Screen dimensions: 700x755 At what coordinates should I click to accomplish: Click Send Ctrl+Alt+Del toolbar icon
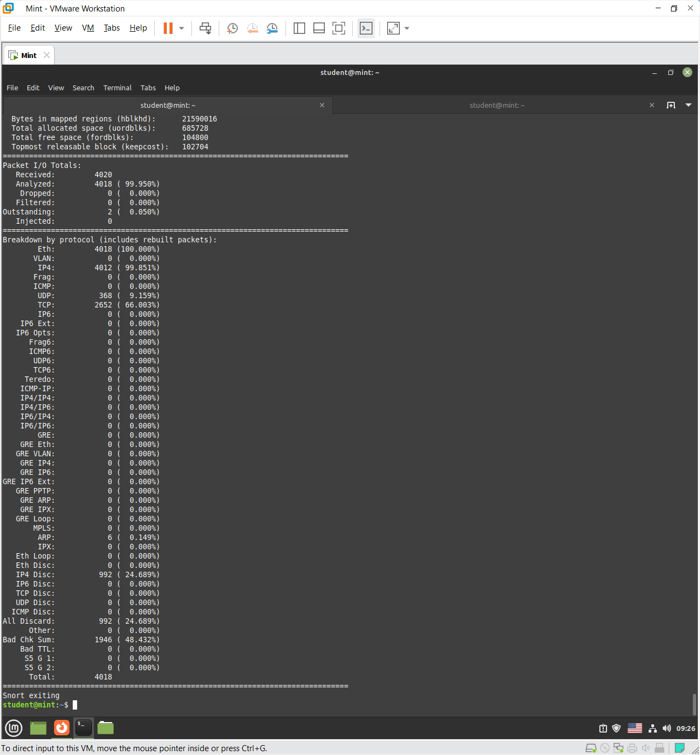pos(205,28)
